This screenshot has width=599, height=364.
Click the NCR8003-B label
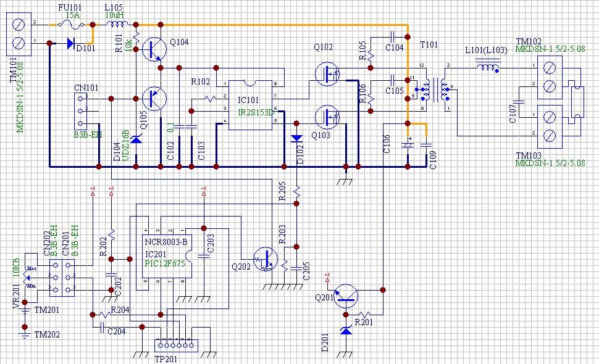click(x=166, y=242)
